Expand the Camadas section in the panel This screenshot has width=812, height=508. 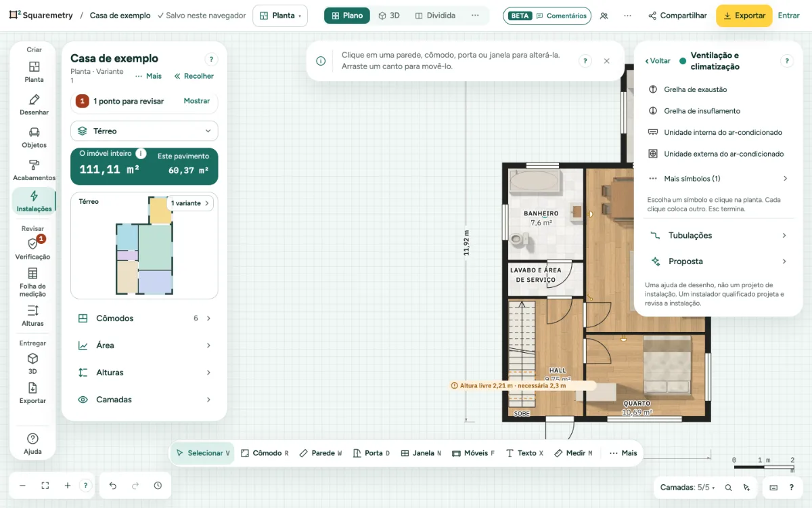144,400
